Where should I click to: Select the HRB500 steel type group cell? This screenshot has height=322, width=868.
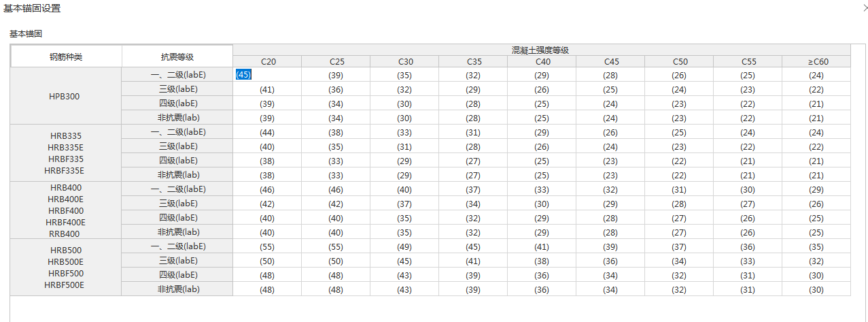[66, 268]
